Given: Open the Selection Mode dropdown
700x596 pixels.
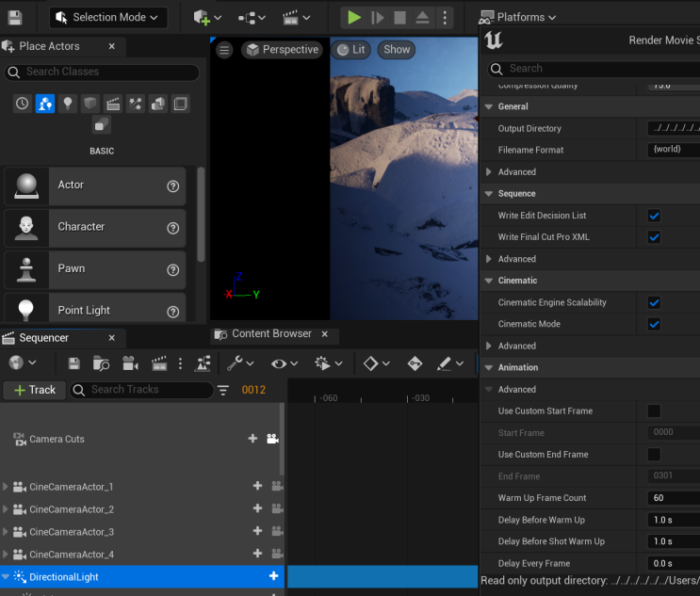Looking at the screenshot, I should 108,17.
